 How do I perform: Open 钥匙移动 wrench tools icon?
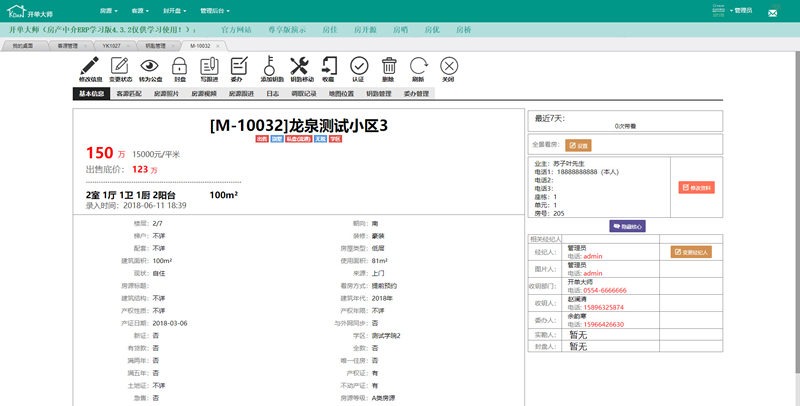tap(300, 65)
